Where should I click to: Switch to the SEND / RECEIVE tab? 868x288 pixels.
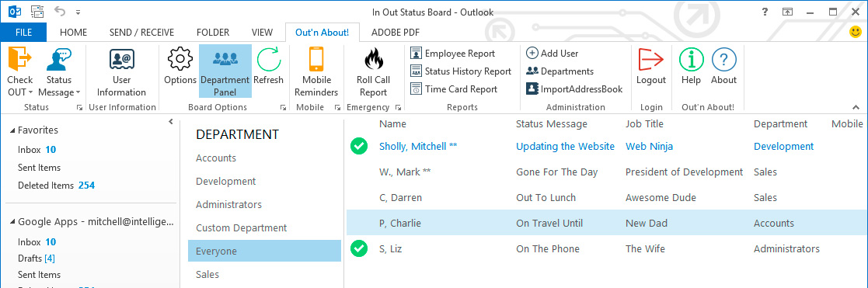click(x=141, y=33)
